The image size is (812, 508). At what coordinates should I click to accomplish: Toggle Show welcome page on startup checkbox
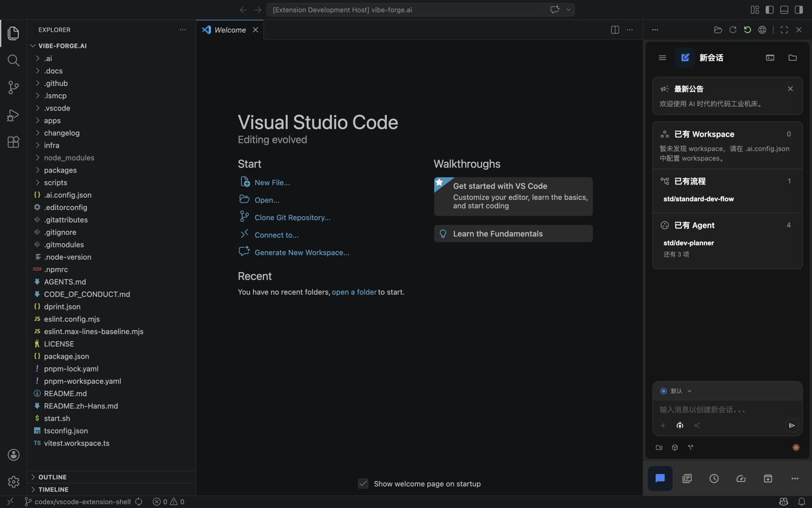point(363,484)
